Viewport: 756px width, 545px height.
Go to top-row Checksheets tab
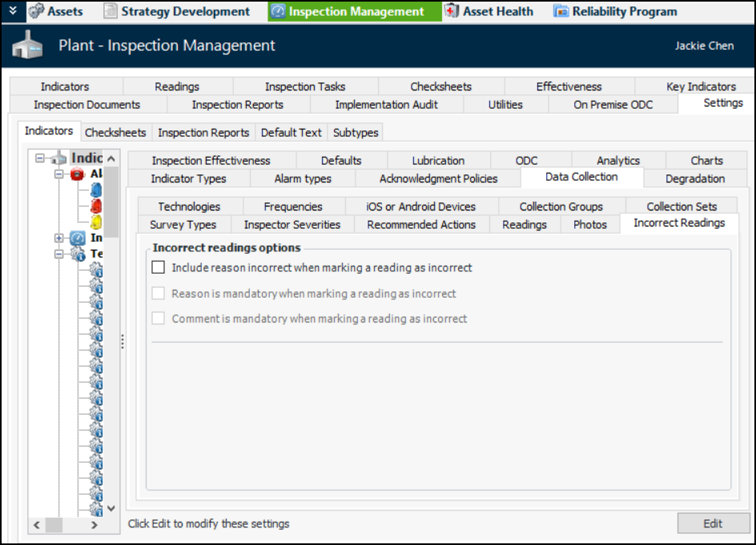(x=440, y=86)
